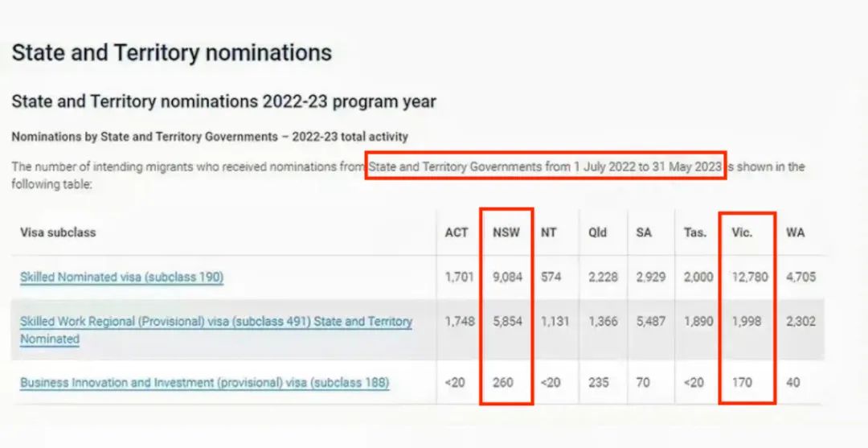Screen dimensions: 868x448
Task: Click the 9,084 value under NSW
Action: (x=508, y=277)
